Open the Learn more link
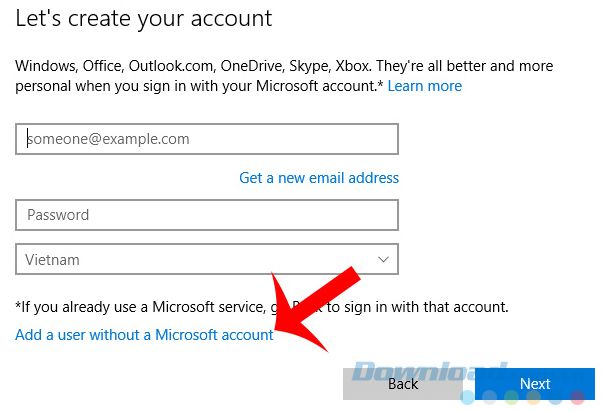Viewport: 602px width, 411px height. (425, 86)
